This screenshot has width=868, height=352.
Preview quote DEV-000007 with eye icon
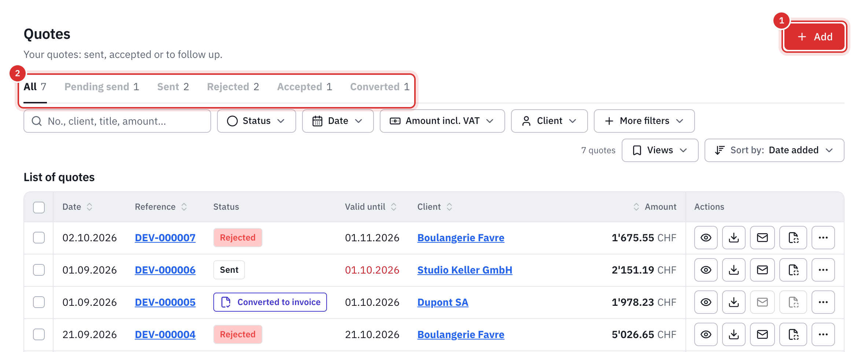point(706,238)
